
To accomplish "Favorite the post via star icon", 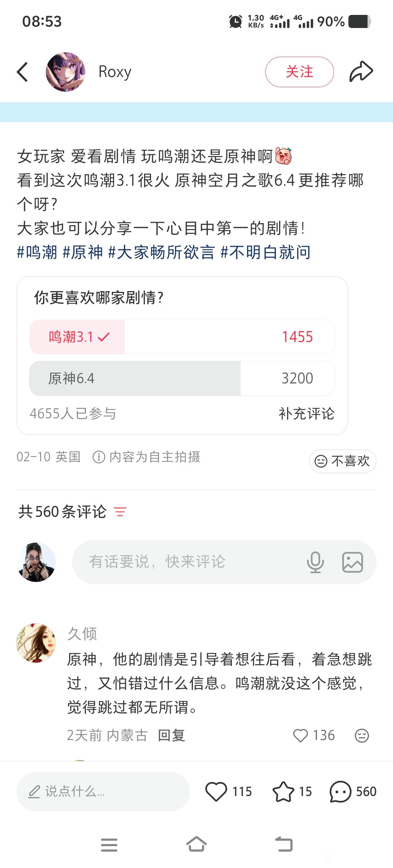I will (x=283, y=791).
